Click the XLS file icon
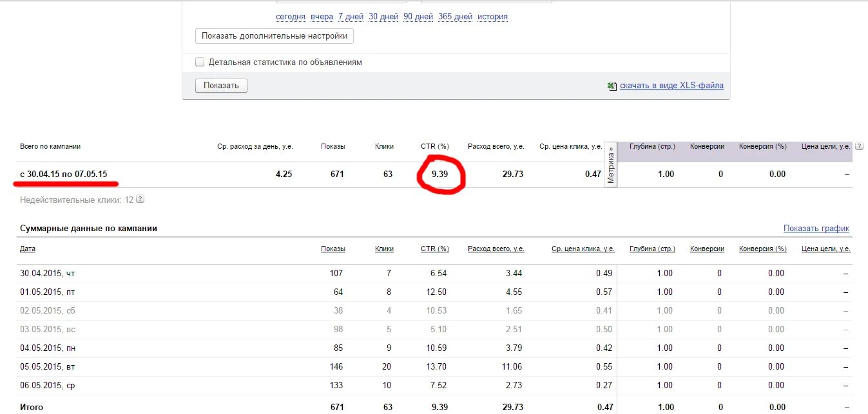 point(612,86)
